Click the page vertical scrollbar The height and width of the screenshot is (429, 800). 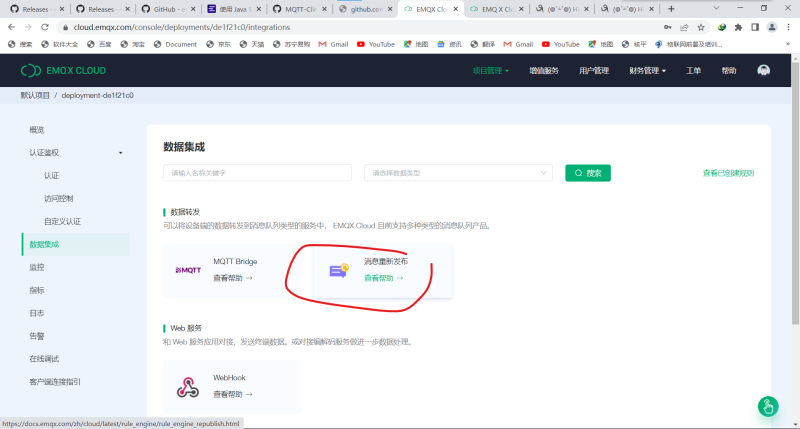(x=795, y=191)
